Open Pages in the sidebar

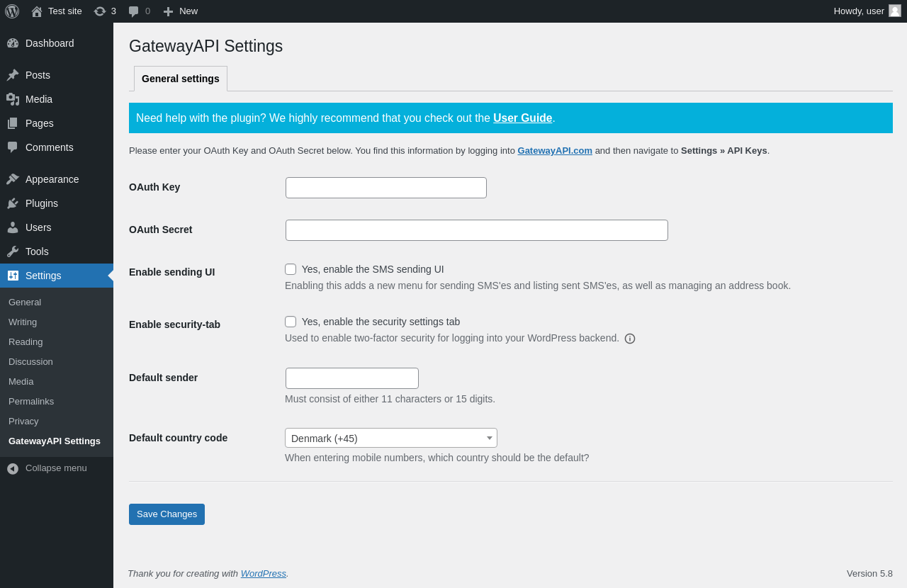click(x=40, y=123)
